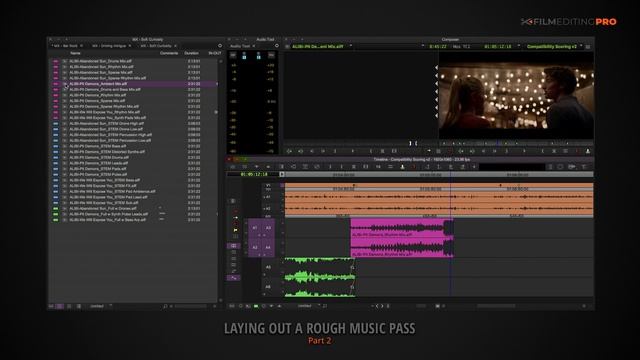
Task: Select magenta PS Demons_Rhythm Mix clip on A3
Action: (402, 228)
